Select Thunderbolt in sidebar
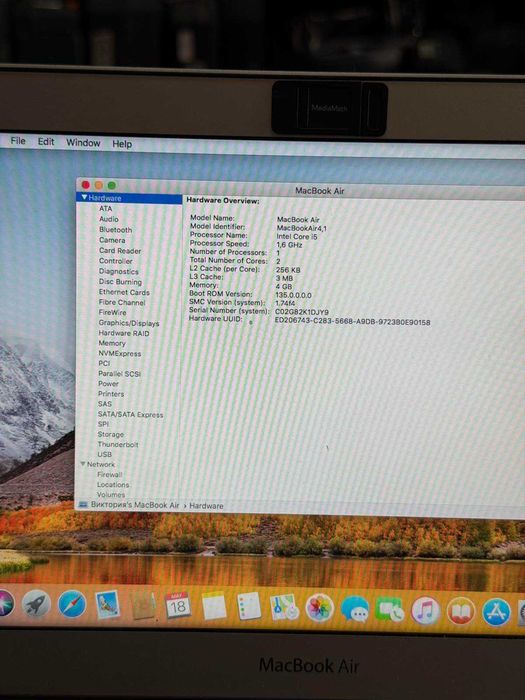 coord(118,444)
